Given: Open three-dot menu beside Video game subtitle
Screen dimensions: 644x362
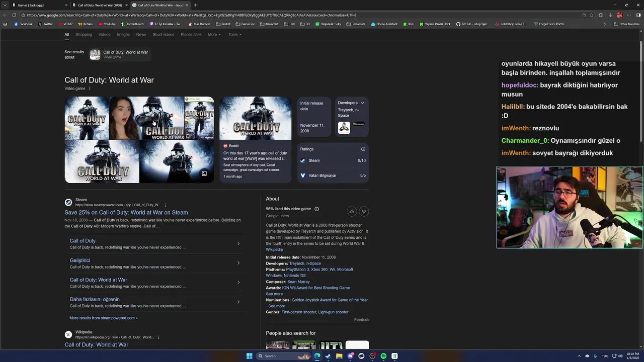Looking at the screenshot, I should click(x=90, y=88).
